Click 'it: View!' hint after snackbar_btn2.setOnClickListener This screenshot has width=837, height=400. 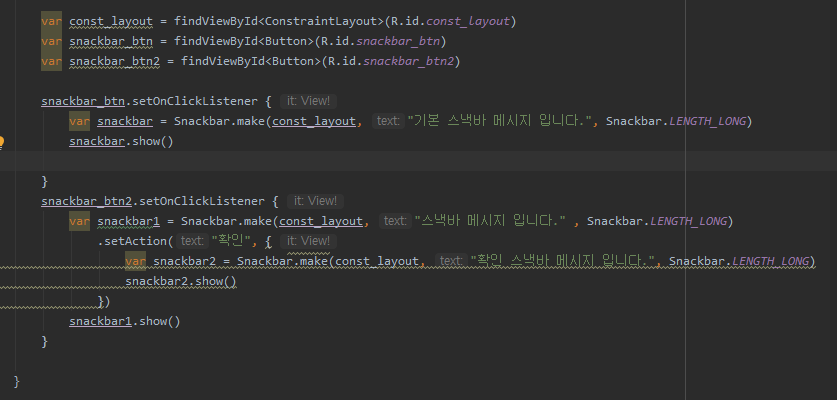point(315,201)
